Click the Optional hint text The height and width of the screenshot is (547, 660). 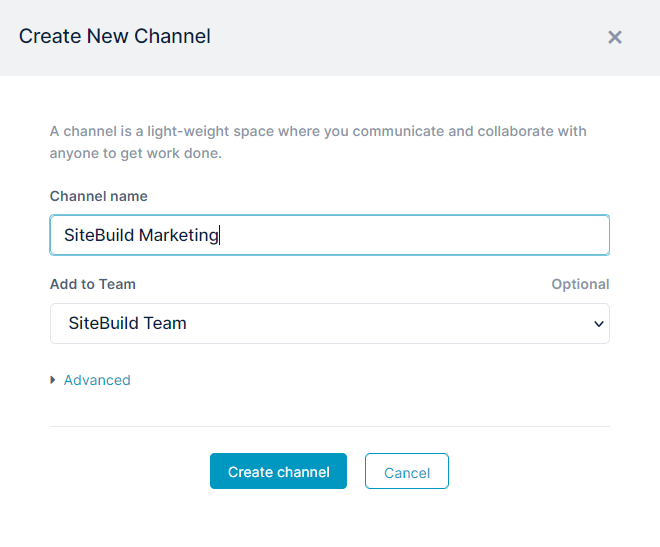[x=580, y=284]
